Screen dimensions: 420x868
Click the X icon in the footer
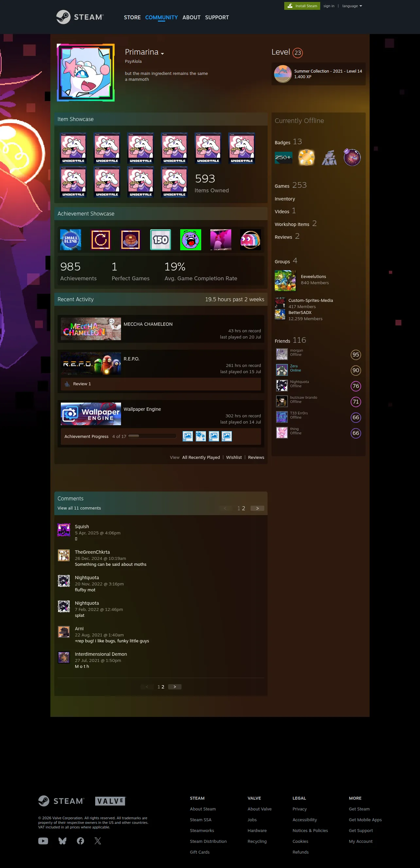[98, 841]
